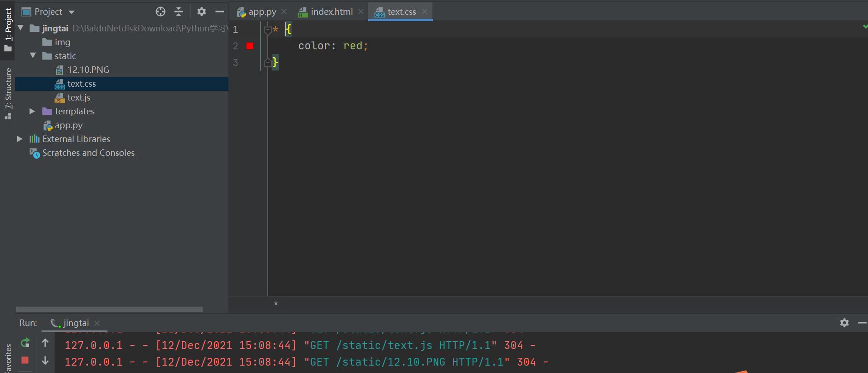Click the 'red' value in editor
Viewport: 868px width, 373px height.
point(353,46)
